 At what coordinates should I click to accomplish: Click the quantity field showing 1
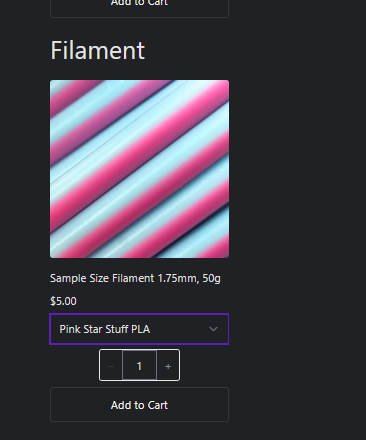click(139, 366)
